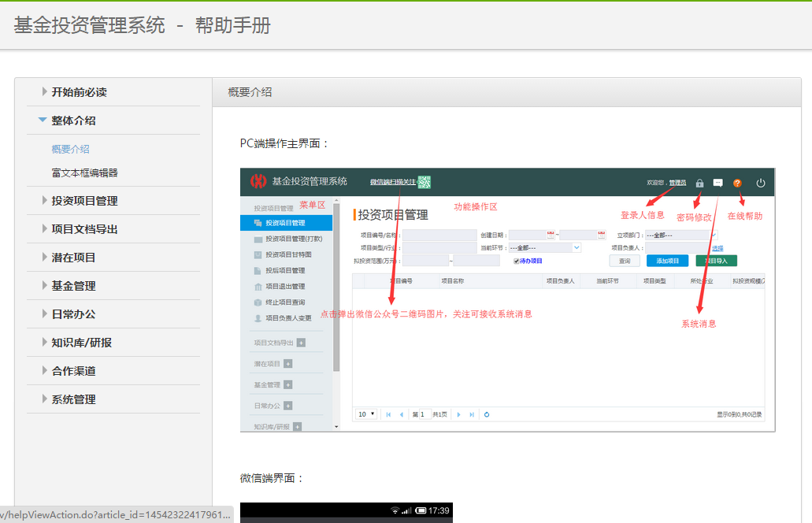Open the 概要介绍 sidebar link
Image resolution: width=812 pixels, height=523 pixels.
(71, 149)
